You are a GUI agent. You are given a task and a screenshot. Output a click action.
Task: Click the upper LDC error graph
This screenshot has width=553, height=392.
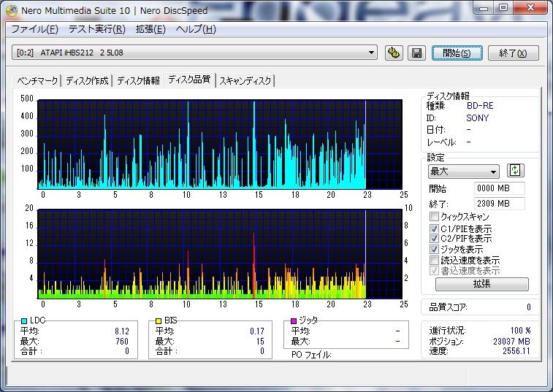220,145
